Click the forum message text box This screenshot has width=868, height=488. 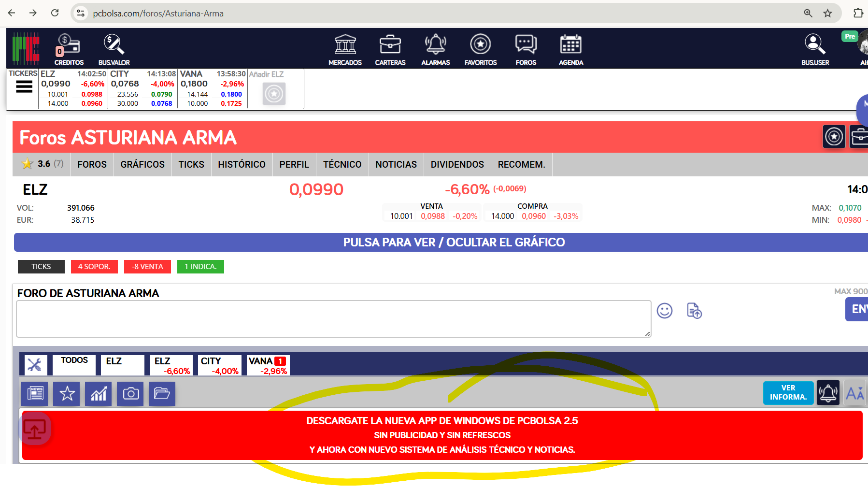333,319
